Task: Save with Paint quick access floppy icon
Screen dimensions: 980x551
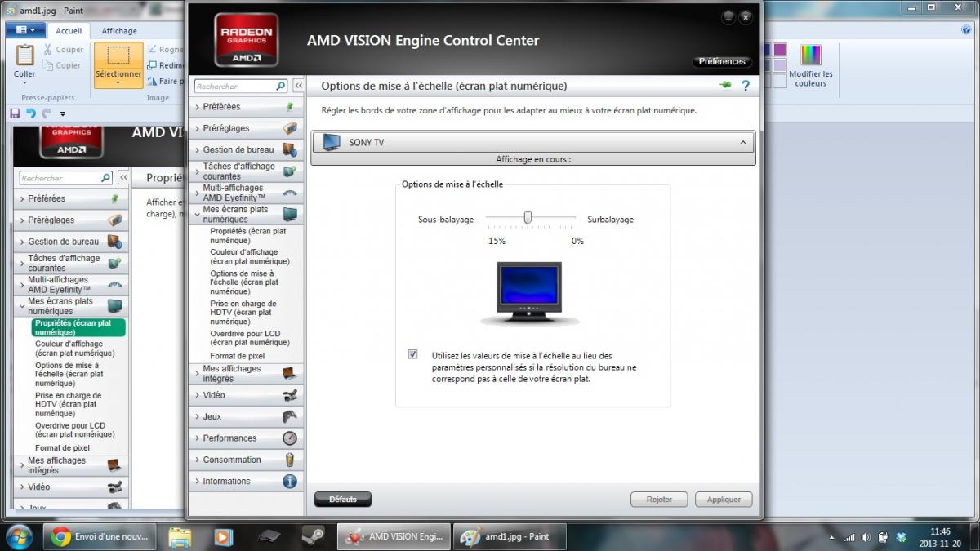Action: (x=16, y=113)
